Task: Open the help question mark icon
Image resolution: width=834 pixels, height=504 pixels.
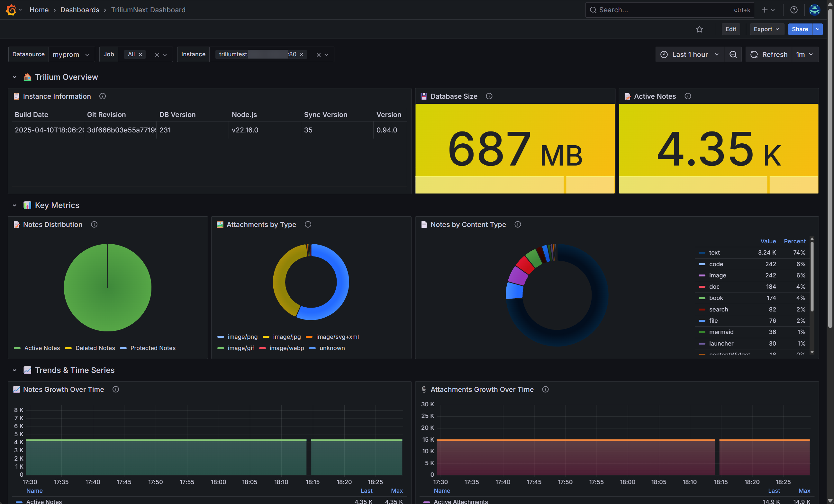Action: point(794,10)
